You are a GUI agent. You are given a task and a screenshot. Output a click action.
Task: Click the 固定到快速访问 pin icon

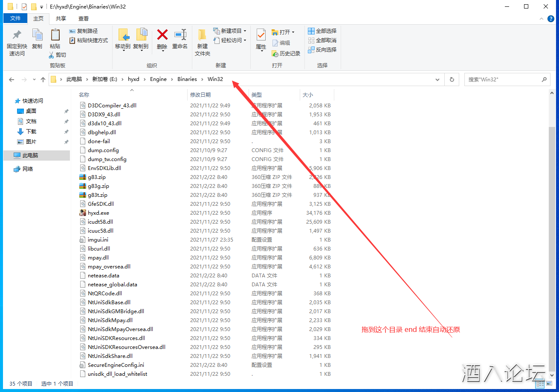click(17, 35)
